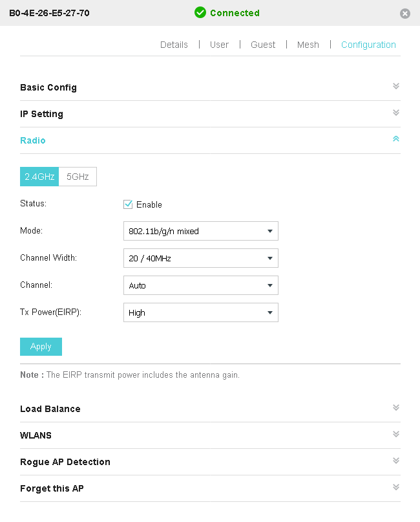Collapse the Radio section chevron
The width and height of the screenshot is (420, 522).
pos(396,140)
